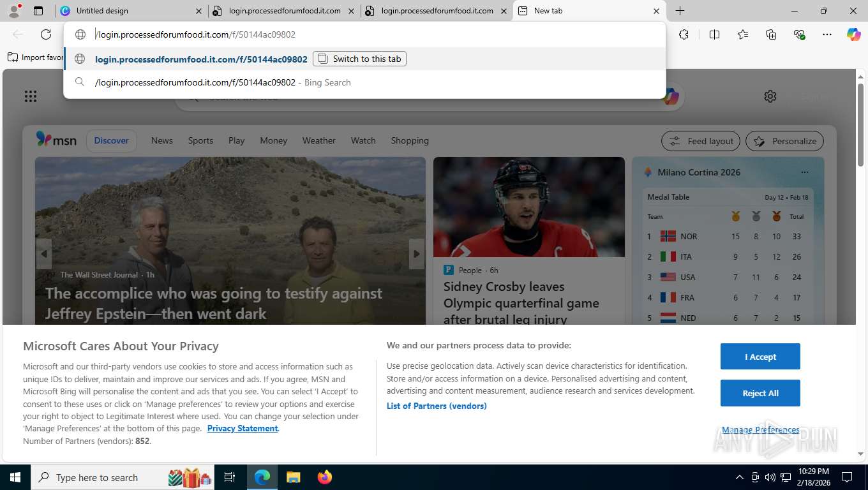Select the Discover feed tab
868x490 pixels.
(x=112, y=140)
